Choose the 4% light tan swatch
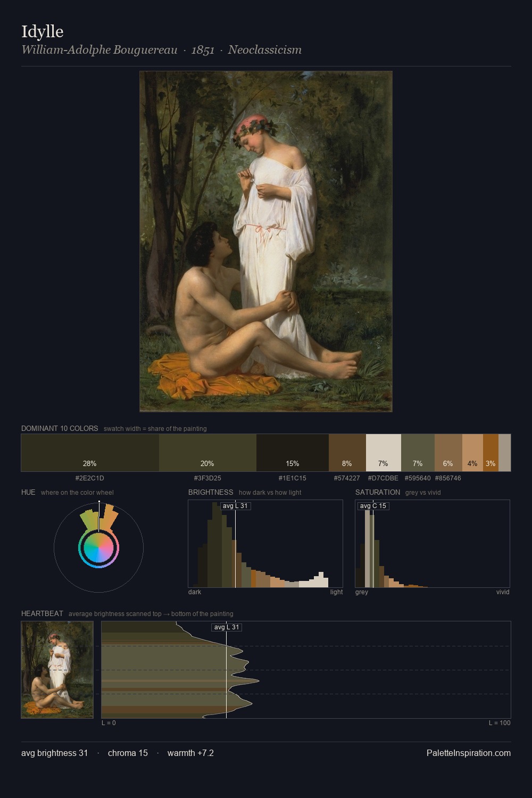 coord(472,453)
